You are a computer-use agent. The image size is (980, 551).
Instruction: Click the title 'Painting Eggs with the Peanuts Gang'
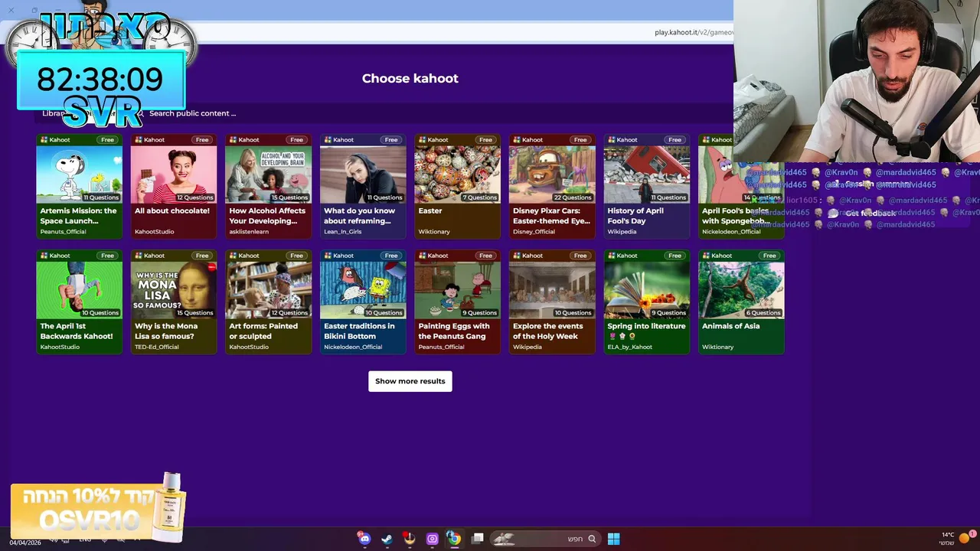[454, 331]
